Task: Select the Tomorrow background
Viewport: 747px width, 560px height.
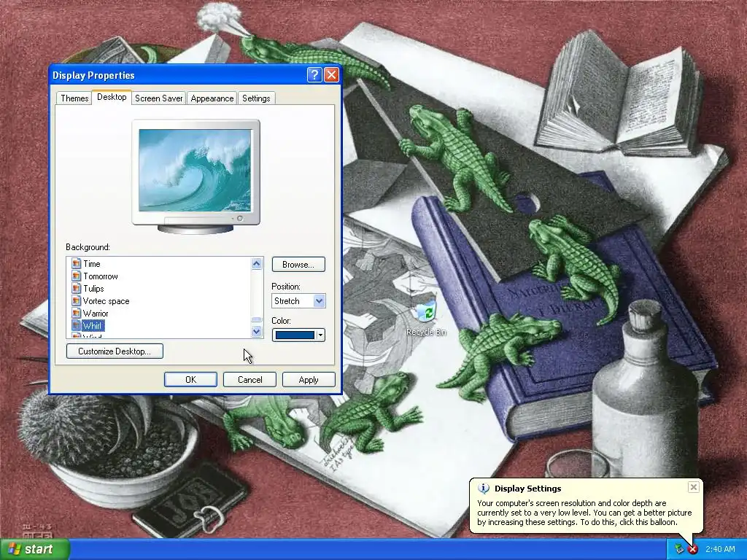Action: (100, 276)
